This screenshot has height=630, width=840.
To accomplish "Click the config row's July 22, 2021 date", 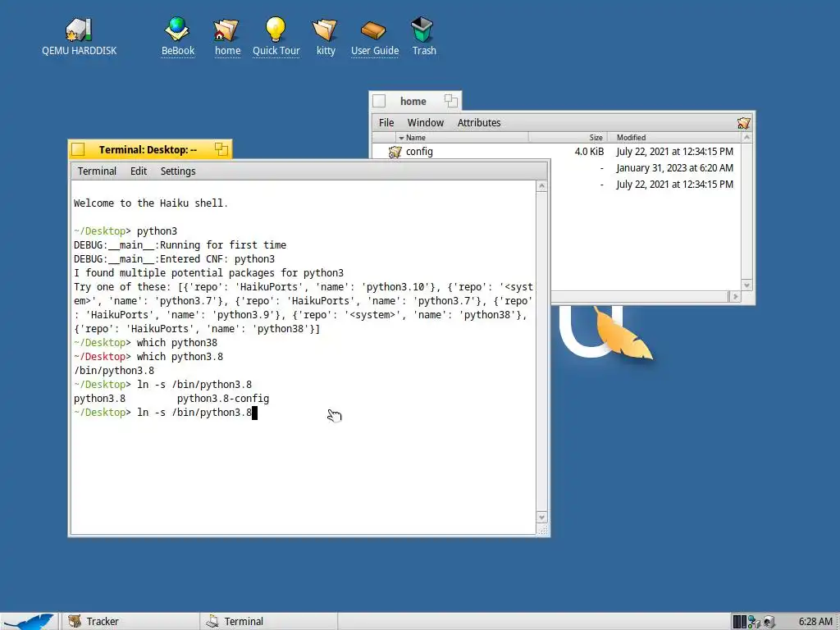I will pyautogui.click(x=674, y=152).
